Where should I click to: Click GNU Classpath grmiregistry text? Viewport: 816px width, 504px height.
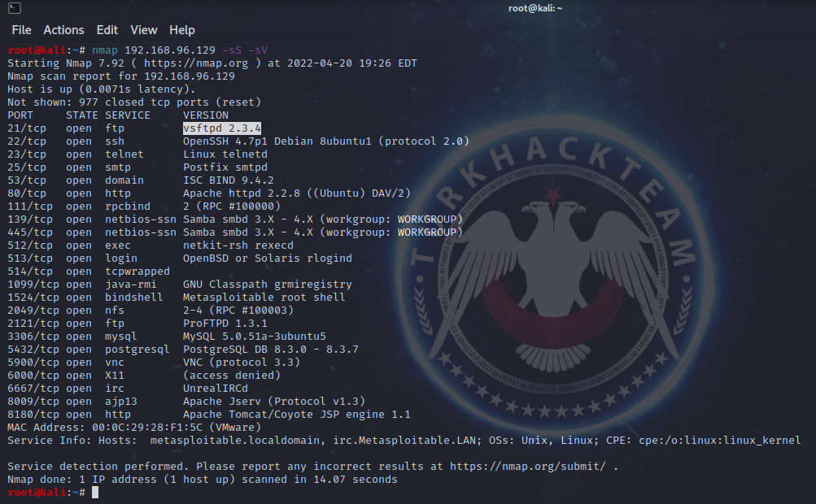(268, 285)
